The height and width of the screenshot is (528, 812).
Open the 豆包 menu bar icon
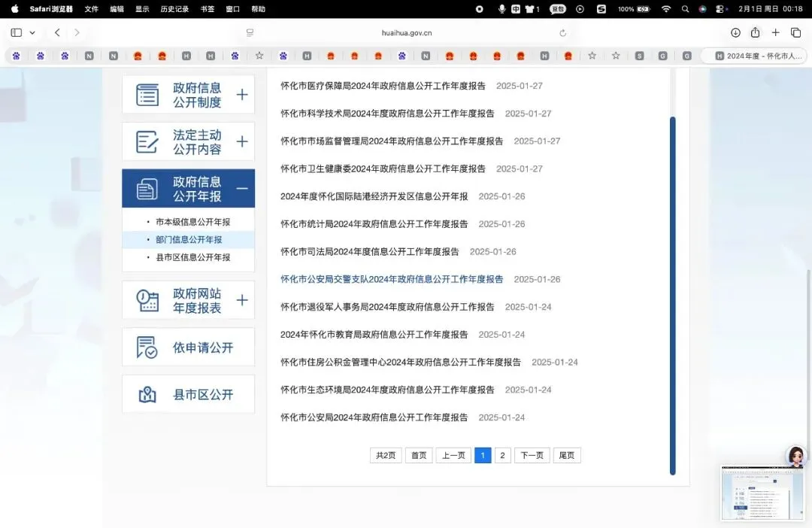tap(557, 9)
